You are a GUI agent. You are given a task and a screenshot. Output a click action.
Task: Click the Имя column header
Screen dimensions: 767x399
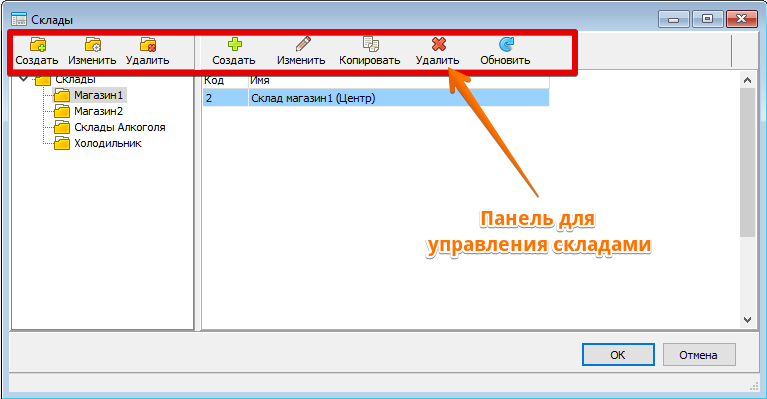tap(399, 80)
